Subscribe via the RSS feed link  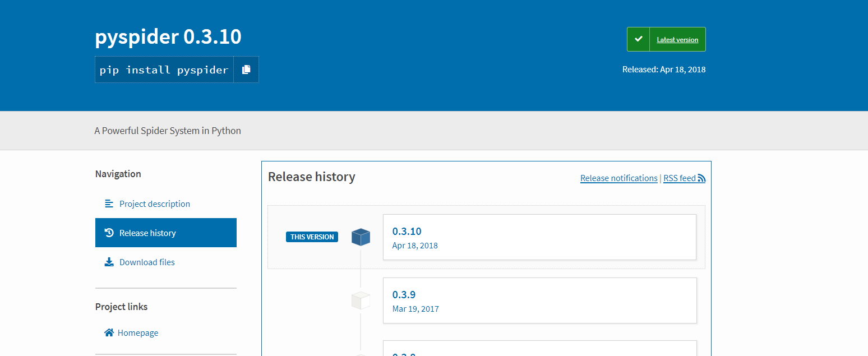(684, 178)
